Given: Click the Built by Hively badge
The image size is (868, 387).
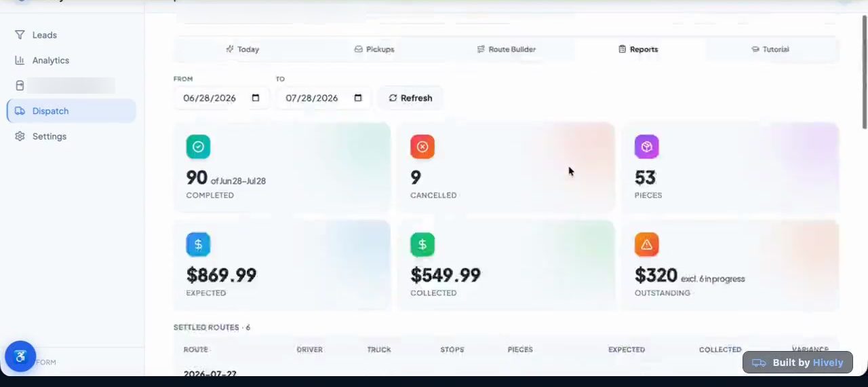Looking at the screenshot, I should pos(797,363).
